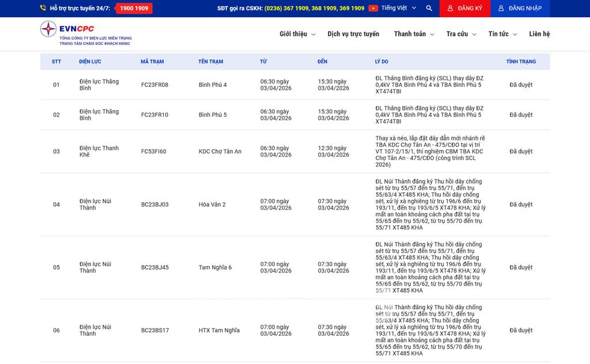Expand the Tra cứu menu

461,34
